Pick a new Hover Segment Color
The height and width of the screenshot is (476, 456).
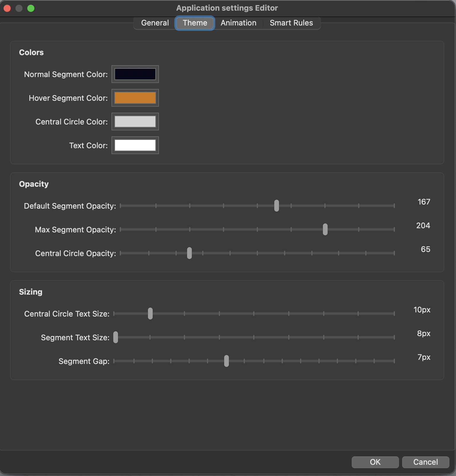coord(135,98)
